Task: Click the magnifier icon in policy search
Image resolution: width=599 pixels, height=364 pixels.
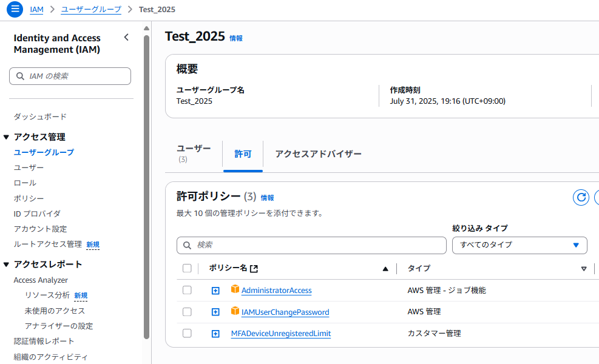Action: 187,245
